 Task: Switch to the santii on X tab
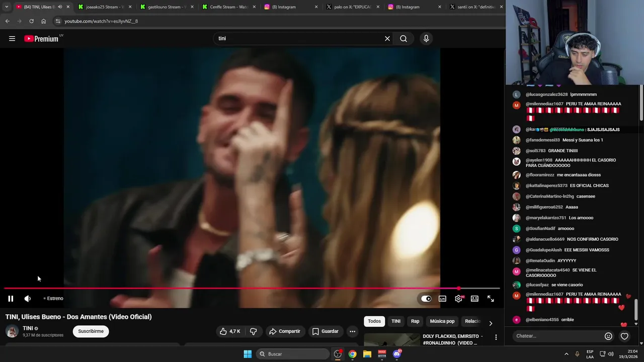coord(476,7)
